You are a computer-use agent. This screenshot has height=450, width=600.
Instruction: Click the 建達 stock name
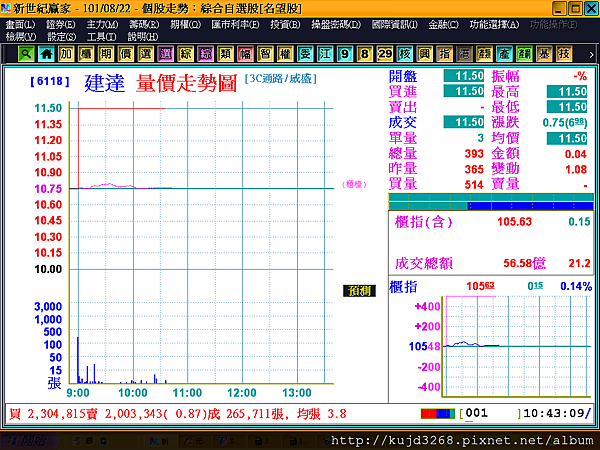click(104, 83)
